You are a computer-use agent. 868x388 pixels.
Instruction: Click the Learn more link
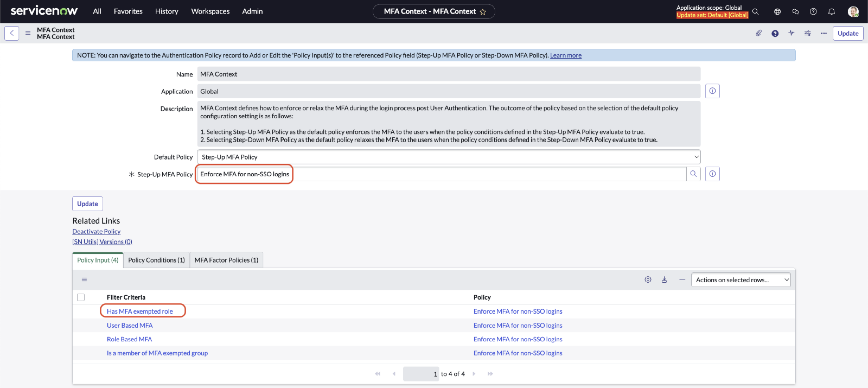coord(566,55)
